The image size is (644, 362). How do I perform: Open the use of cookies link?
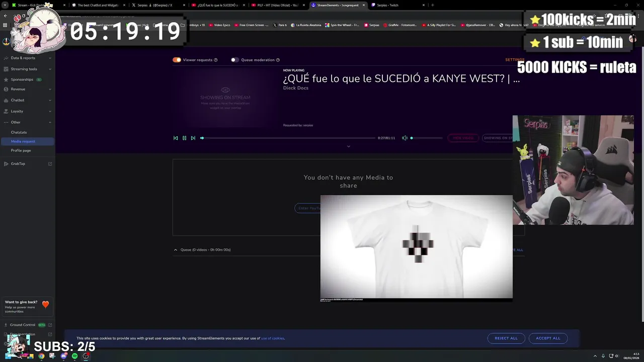[272, 338]
